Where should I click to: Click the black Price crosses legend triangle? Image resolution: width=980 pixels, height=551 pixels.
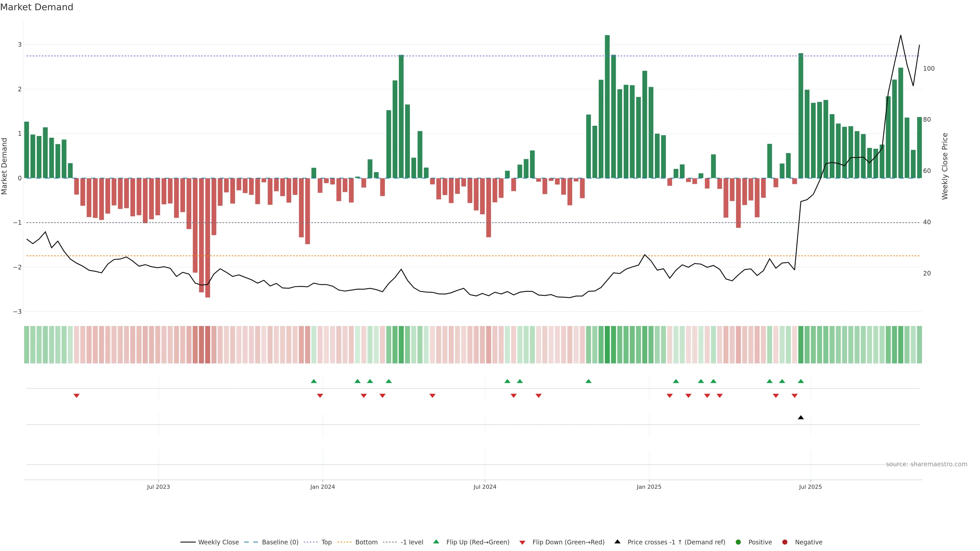click(617, 542)
